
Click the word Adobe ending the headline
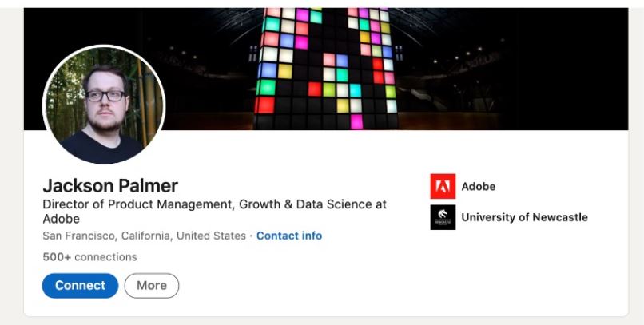61,219
